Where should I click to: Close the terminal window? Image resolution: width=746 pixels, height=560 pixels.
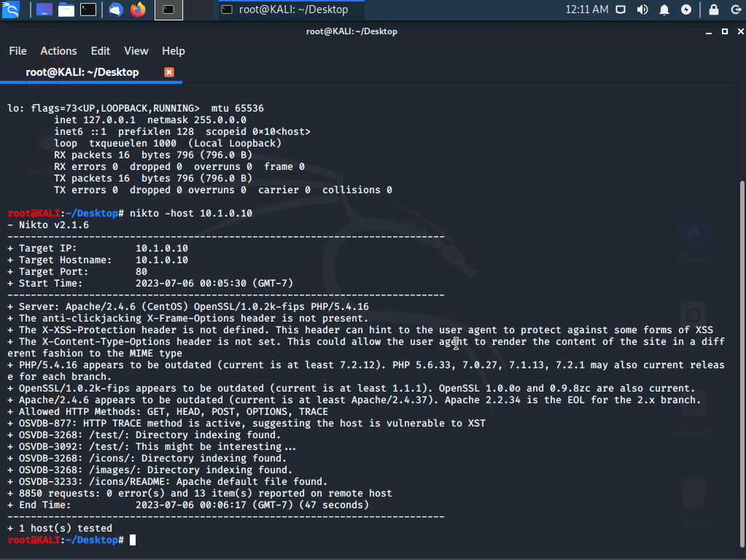click(740, 31)
